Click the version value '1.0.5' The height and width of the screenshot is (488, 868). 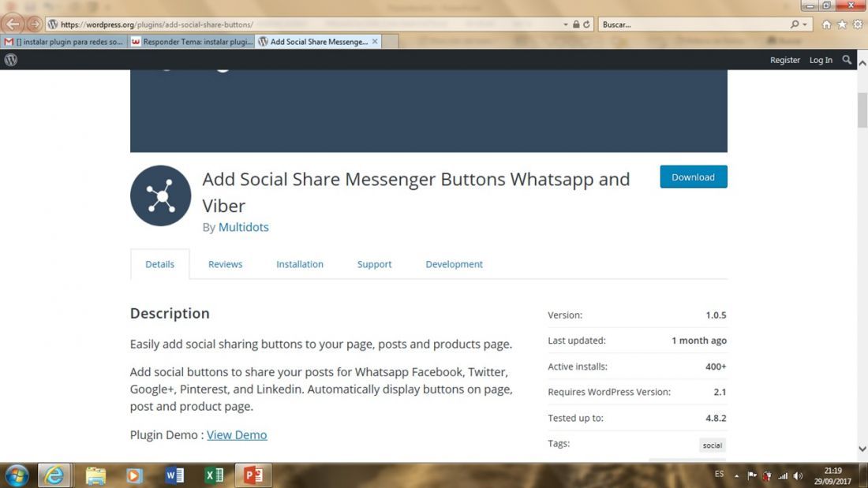[715, 315]
